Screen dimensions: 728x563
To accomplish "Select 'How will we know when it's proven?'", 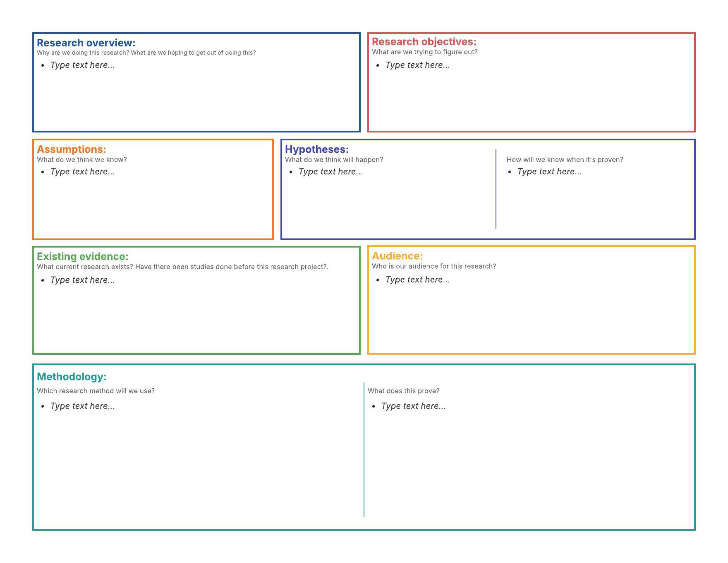I will point(565,159).
